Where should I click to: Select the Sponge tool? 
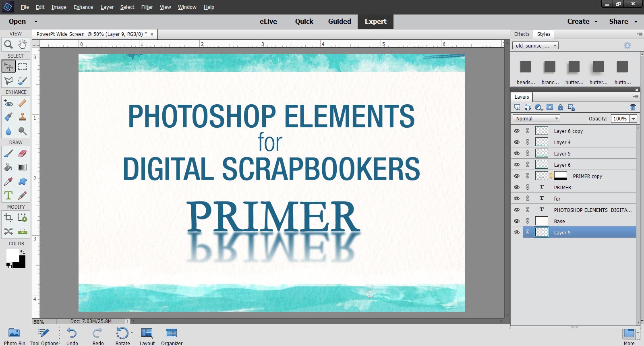(x=23, y=131)
